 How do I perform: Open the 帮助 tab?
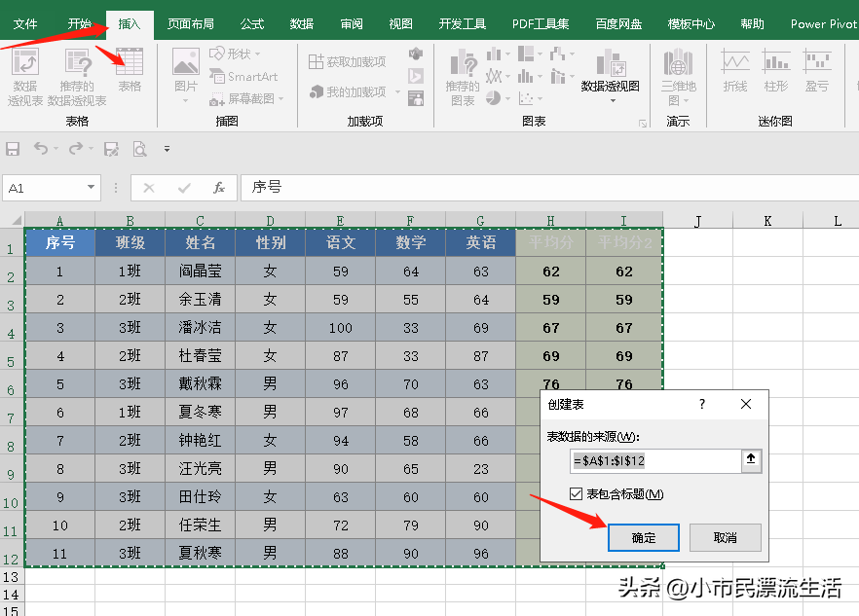pyautogui.click(x=752, y=24)
